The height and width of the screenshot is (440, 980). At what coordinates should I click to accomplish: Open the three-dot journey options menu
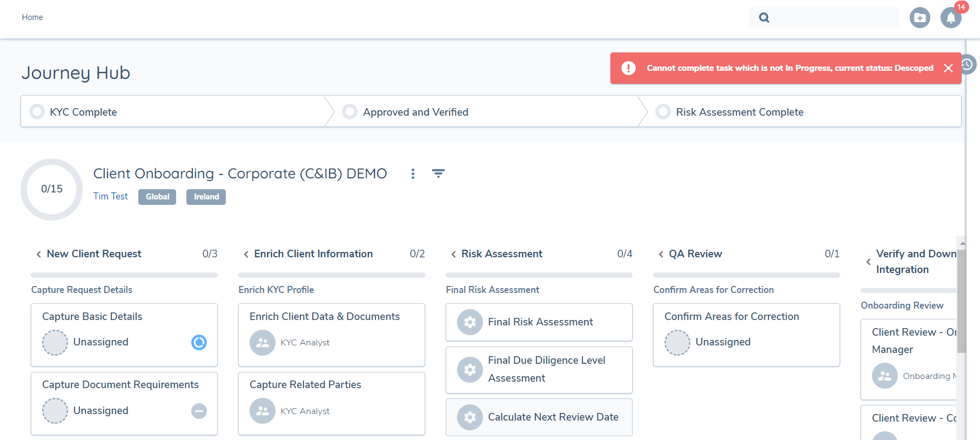(x=413, y=174)
